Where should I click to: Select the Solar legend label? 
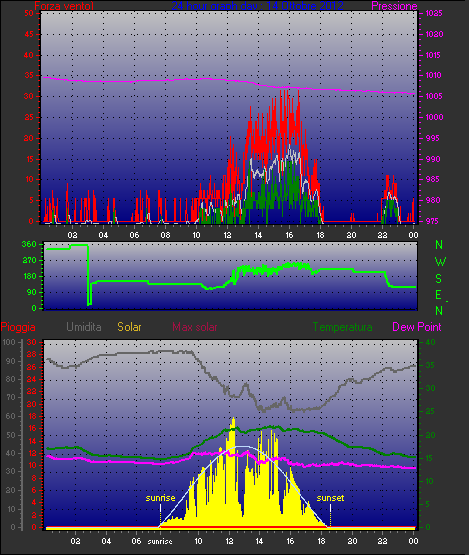tap(129, 327)
